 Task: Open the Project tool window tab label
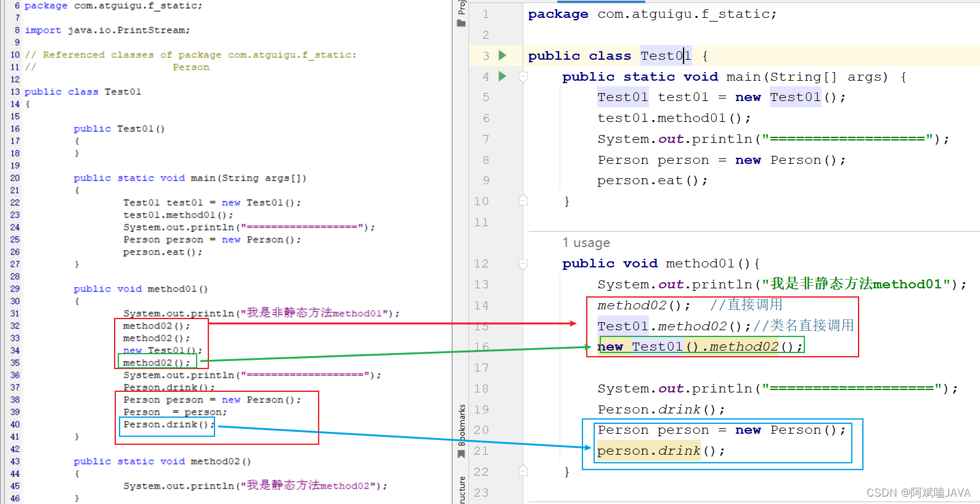[462, 7]
